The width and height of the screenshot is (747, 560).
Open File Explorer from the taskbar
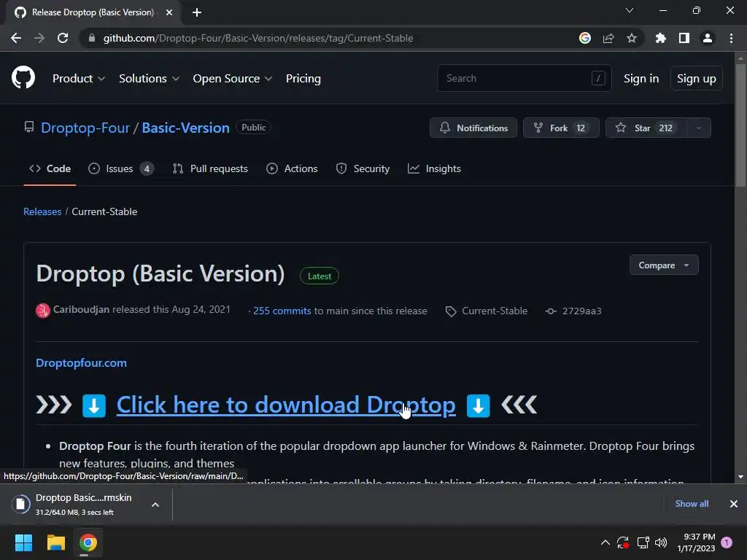pos(55,542)
